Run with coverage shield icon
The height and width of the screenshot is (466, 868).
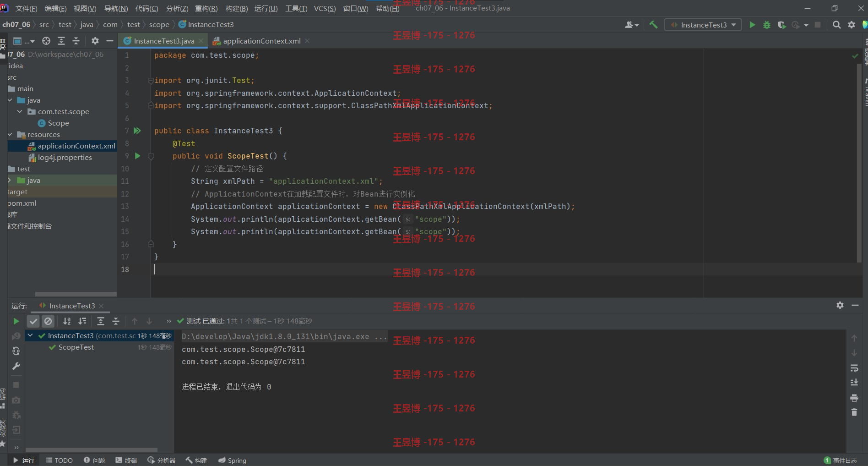781,25
